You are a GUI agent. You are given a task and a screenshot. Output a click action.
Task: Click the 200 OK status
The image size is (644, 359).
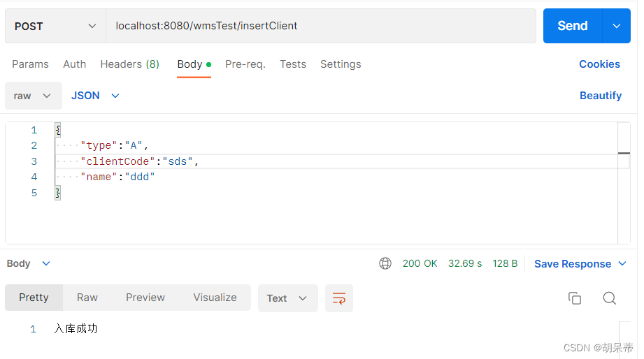click(x=420, y=263)
